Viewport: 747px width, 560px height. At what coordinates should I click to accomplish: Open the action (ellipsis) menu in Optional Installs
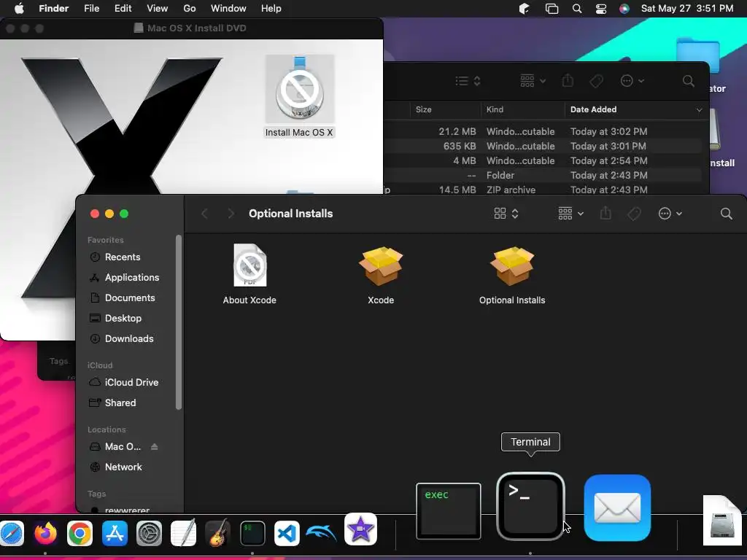click(x=670, y=214)
